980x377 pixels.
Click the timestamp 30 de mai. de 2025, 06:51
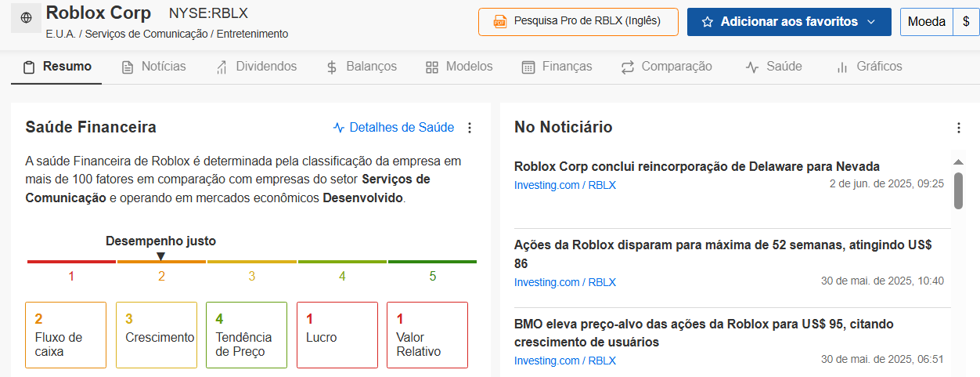882,359
